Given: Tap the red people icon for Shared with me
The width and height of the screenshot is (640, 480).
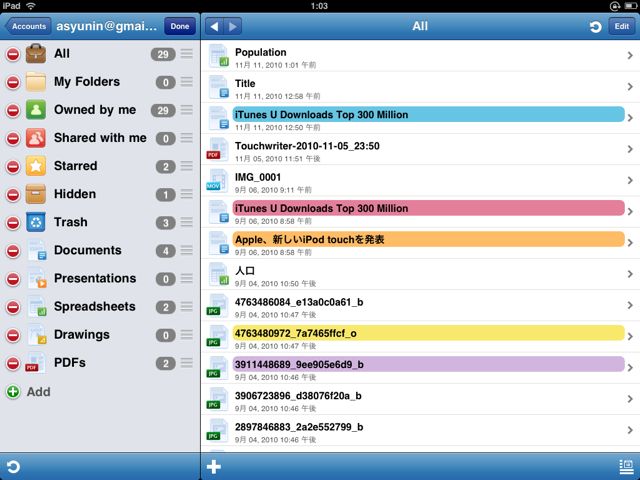Looking at the screenshot, I should (x=36, y=138).
